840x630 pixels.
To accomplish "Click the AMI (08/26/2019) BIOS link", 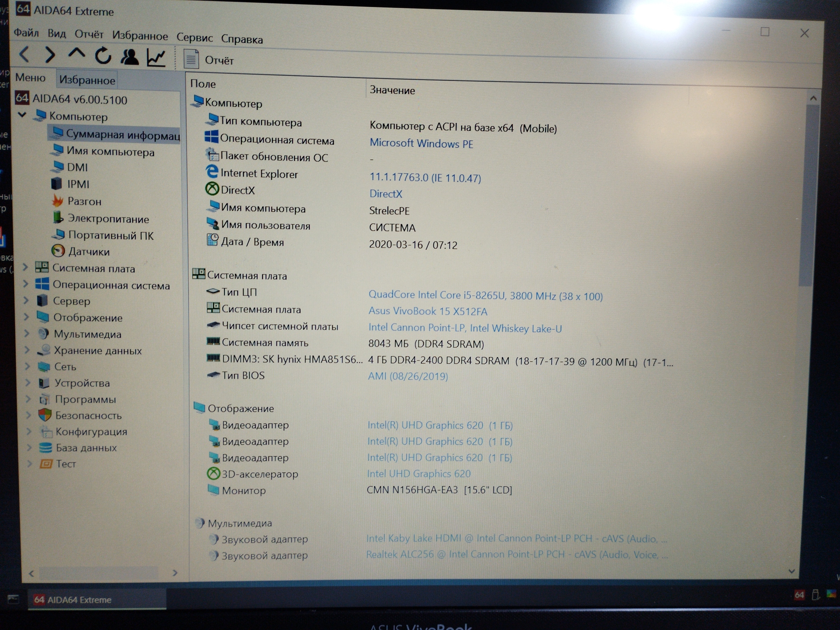I will pos(408,376).
